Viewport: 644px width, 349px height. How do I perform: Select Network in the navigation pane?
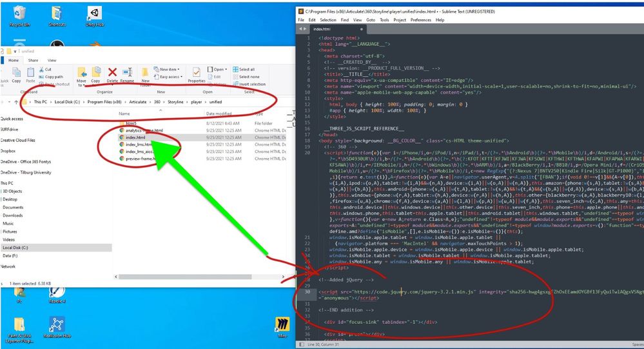click(8, 266)
